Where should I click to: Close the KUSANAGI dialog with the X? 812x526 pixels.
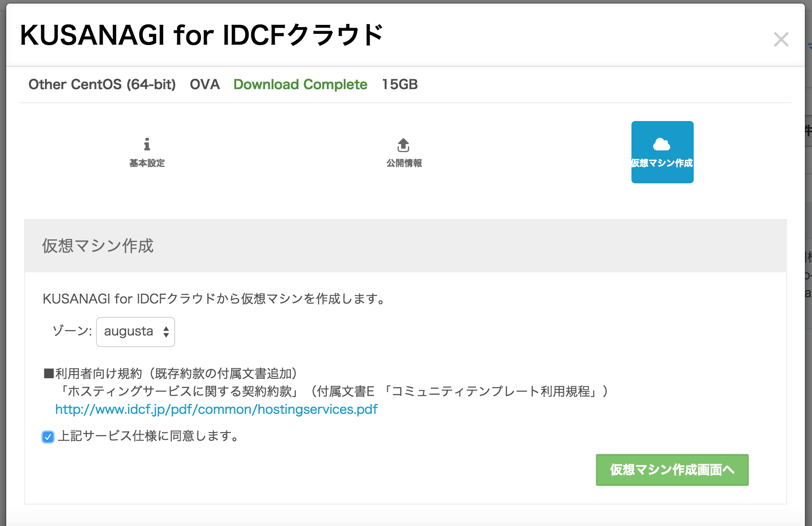pyautogui.click(x=781, y=40)
